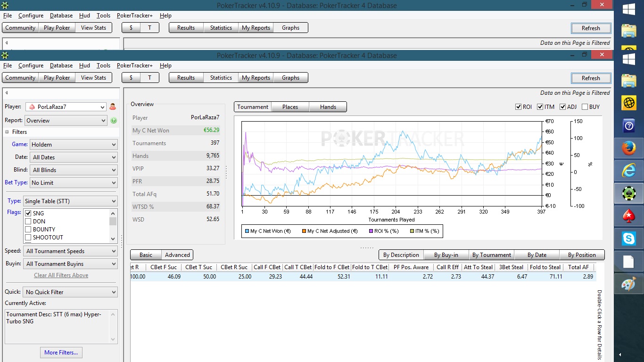The height and width of the screenshot is (362, 644).
Task: Check the BOUNTY flag
Action: tap(28, 230)
